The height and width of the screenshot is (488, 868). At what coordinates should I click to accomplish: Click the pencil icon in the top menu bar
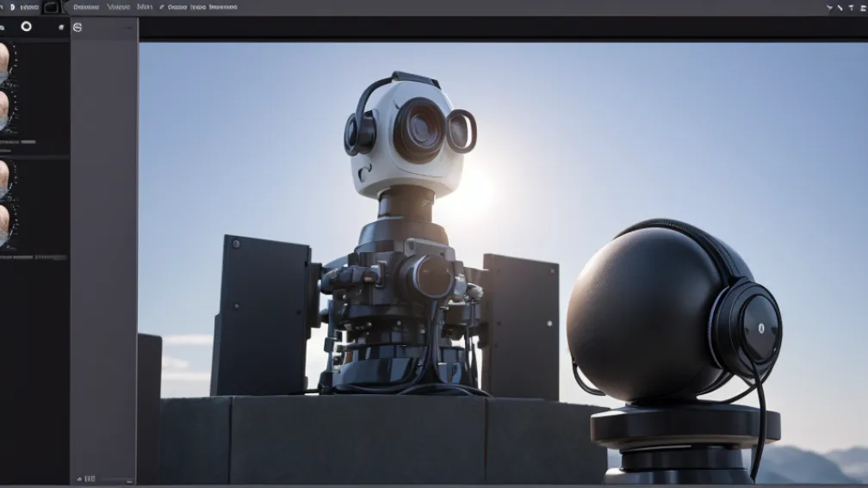(x=162, y=7)
